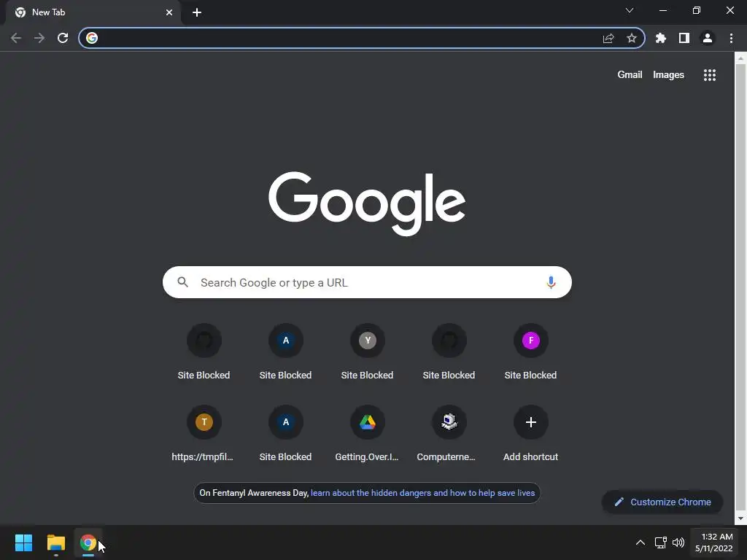Open the Extensions puzzle icon
Screen dimensions: 747x560
coord(661,38)
